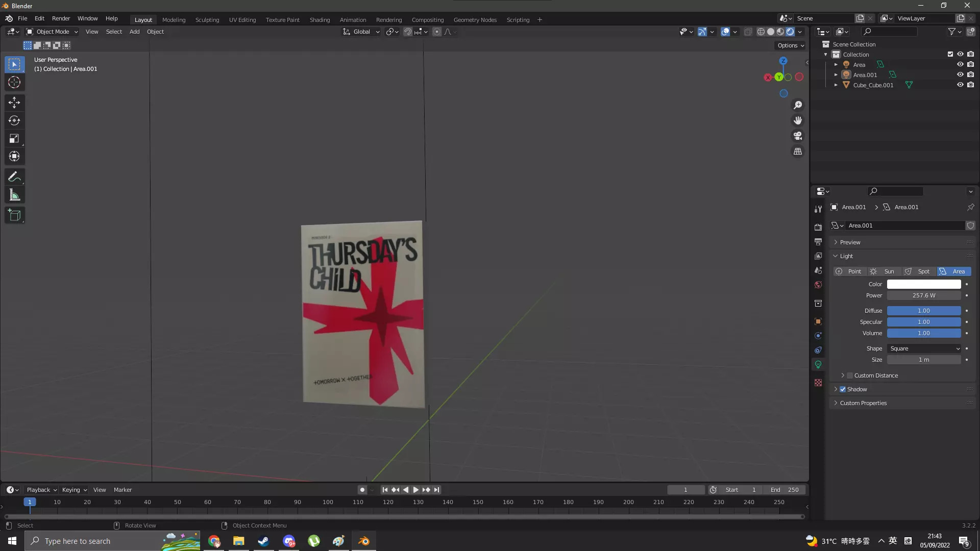Open the World properties tab icon
Viewport: 980px width, 551px height.
pos(818,285)
